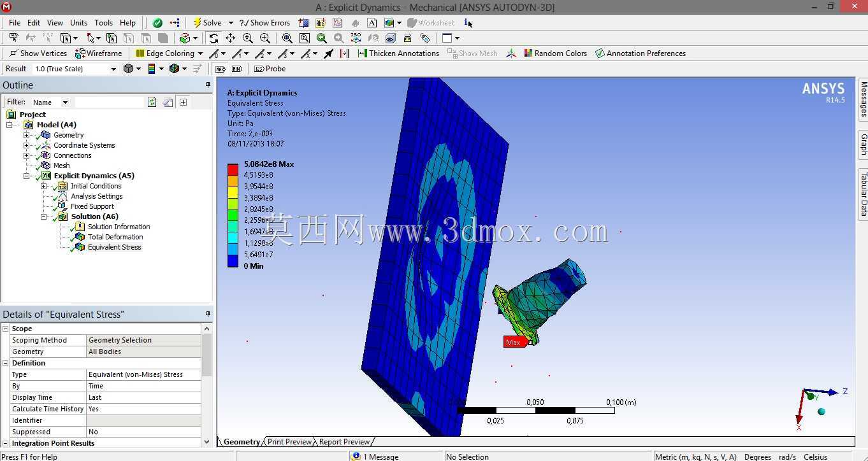The width and height of the screenshot is (868, 461).
Task: Pin the Details panel
Action: tap(208, 314)
